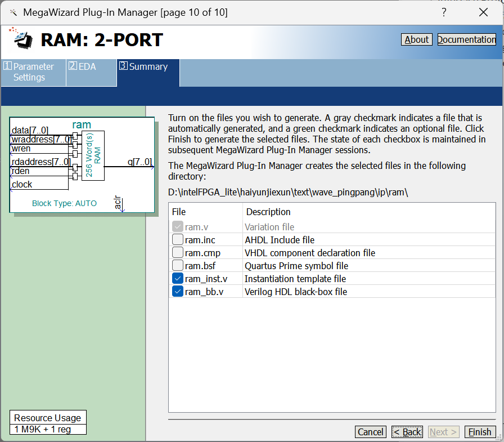504x442 pixels.
Task: Click the 'Block Type: AUTO' label
Action: pos(64,203)
